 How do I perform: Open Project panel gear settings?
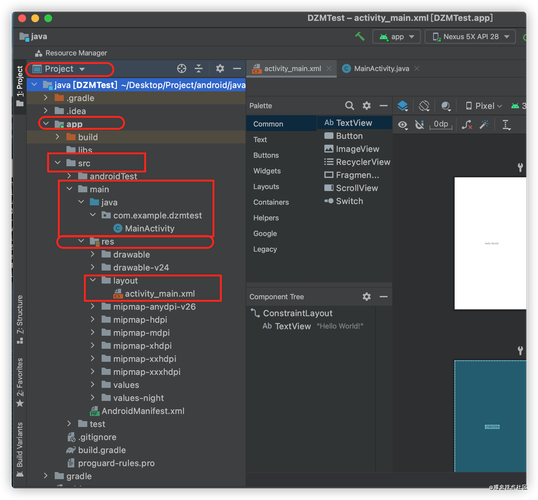pos(220,69)
